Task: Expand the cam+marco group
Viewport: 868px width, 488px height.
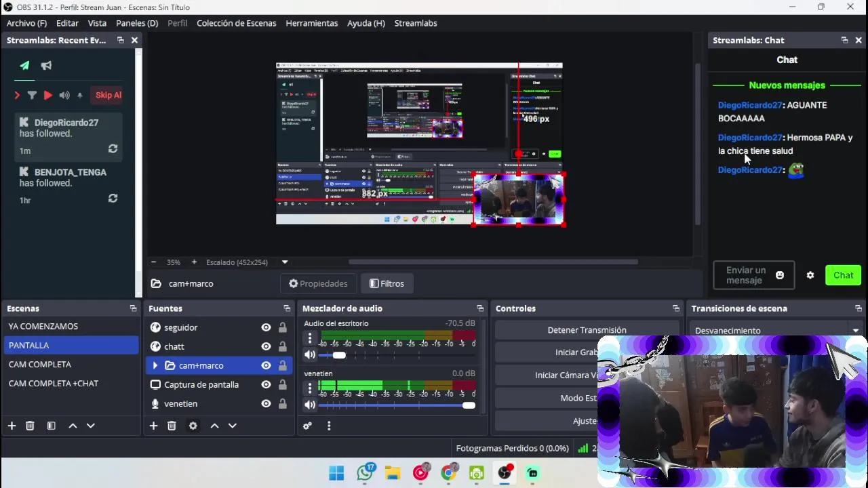Action: pyautogui.click(x=155, y=365)
